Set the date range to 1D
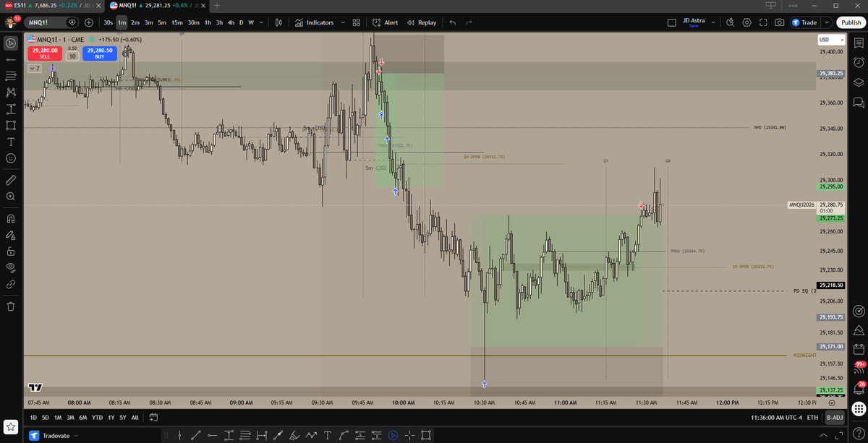The image size is (868, 443). 33,417
